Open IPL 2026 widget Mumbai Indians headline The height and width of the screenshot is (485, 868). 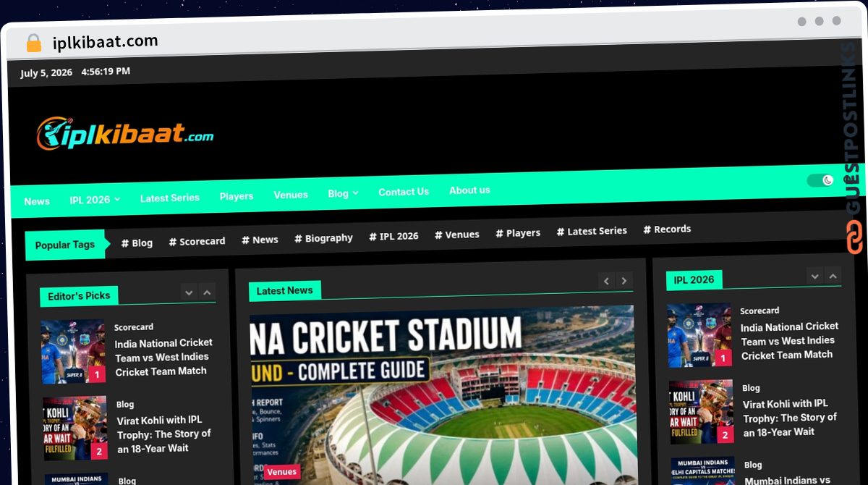788,480
